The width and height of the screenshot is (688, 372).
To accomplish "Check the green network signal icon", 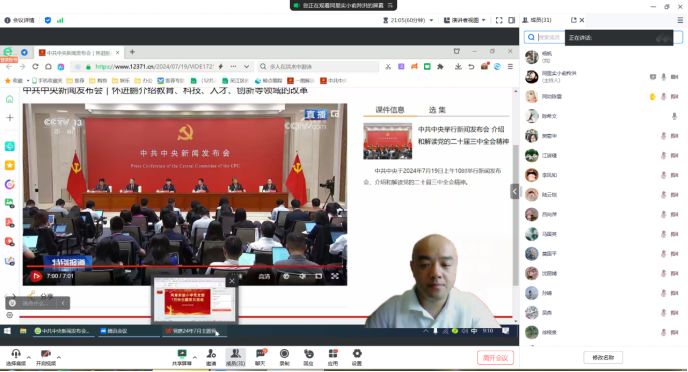I will (x=60, y=20).
